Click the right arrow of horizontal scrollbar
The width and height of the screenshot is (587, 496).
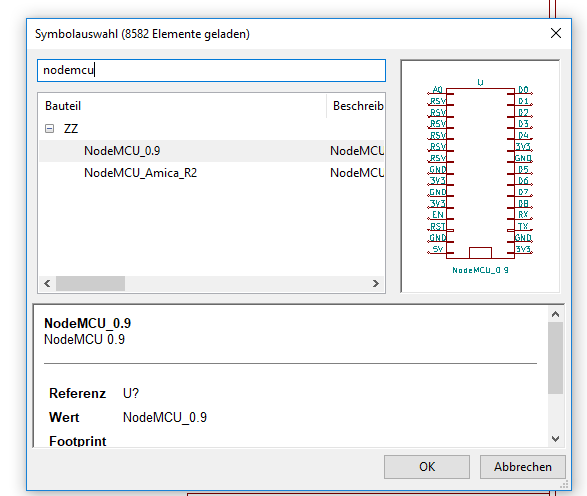click(x=375, y=283)
